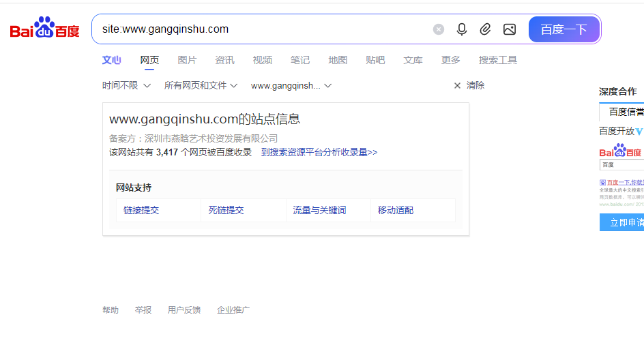
Task: Clear filters with 清除
Action: point(469,85)
